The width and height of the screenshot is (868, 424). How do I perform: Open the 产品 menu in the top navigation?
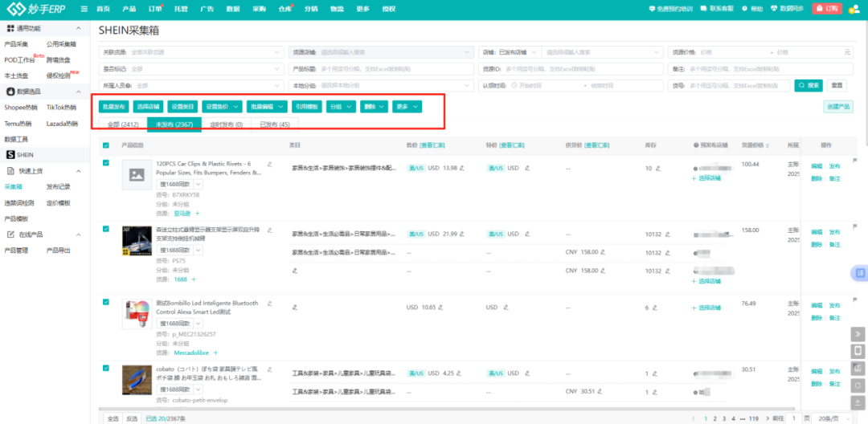point(129,9)
